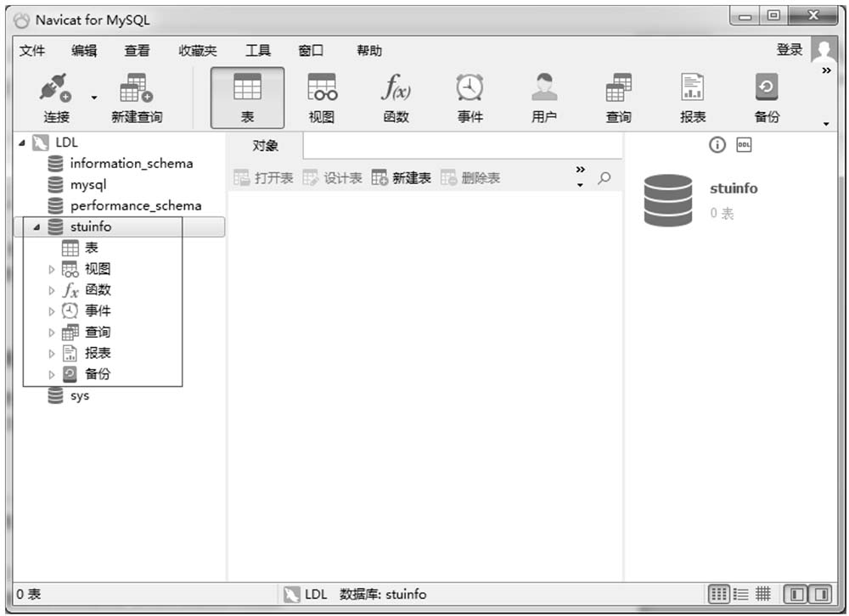Select the information_schema database

[131, 164]
